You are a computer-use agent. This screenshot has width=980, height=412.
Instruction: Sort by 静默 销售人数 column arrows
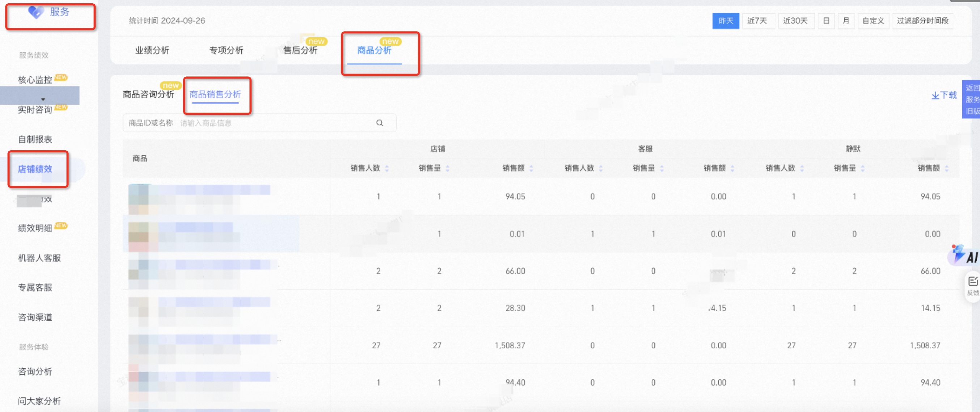click(x=802, y=168)
